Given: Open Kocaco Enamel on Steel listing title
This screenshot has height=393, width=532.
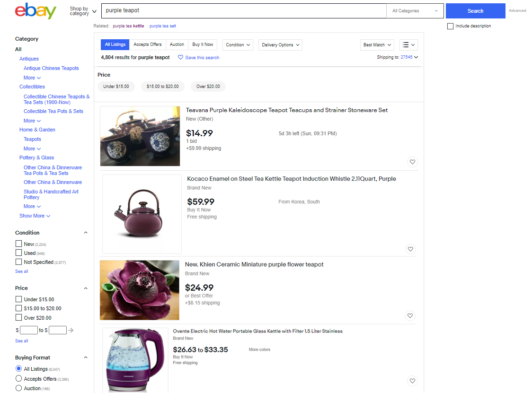Looking at the screenshot, I should pyautogui.click(x=292, y=179).
